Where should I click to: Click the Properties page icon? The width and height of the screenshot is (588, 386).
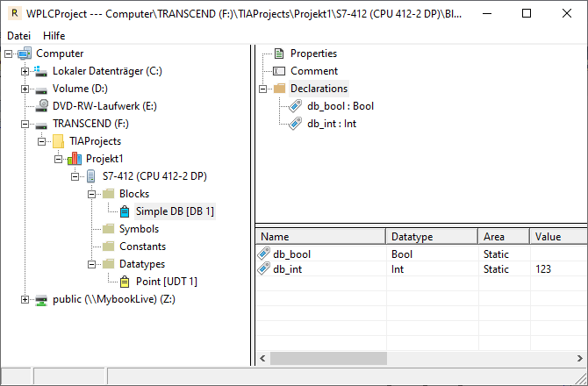[279, 54]
